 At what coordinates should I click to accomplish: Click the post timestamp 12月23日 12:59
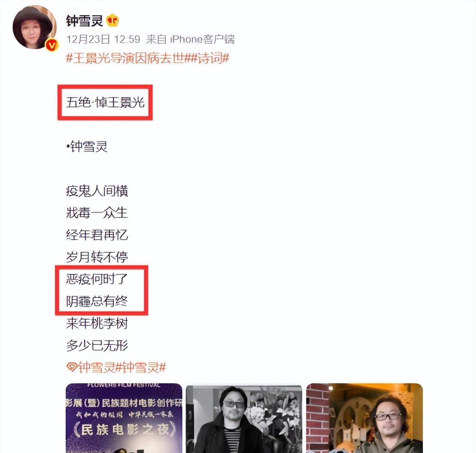coord(103,39)
